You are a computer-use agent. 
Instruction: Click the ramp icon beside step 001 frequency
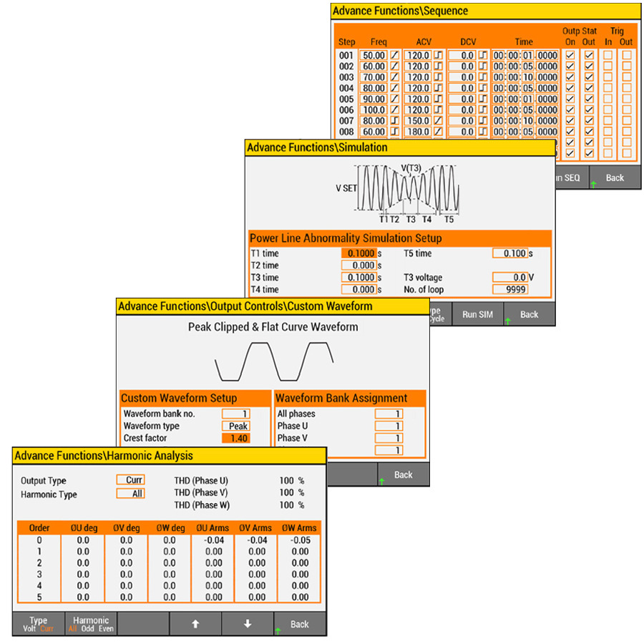pos(394,55)
